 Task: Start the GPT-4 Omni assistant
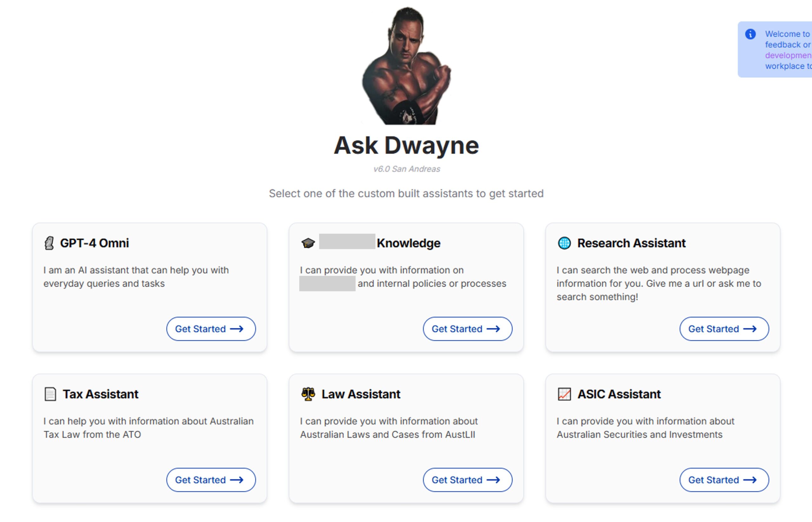pos(211,329)
